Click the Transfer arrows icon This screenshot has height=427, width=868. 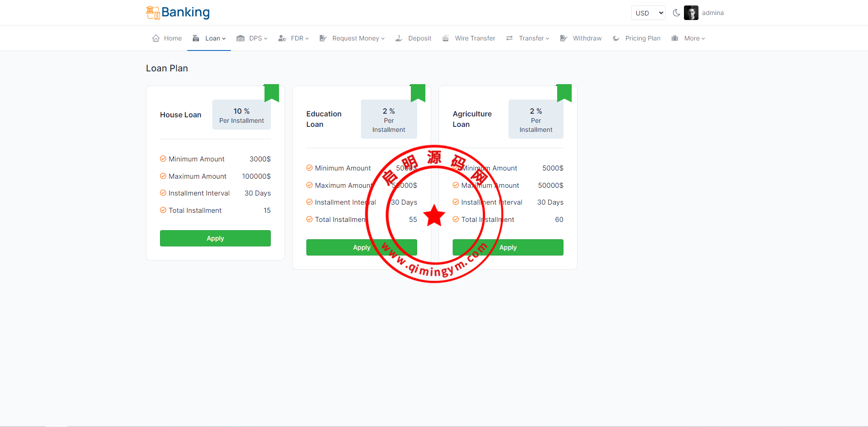509,38
